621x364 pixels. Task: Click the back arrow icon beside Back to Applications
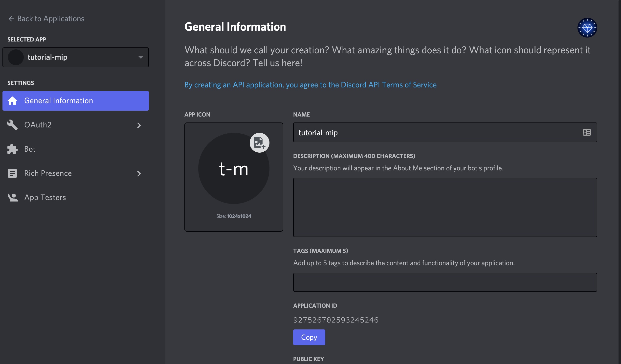[11, 19]
